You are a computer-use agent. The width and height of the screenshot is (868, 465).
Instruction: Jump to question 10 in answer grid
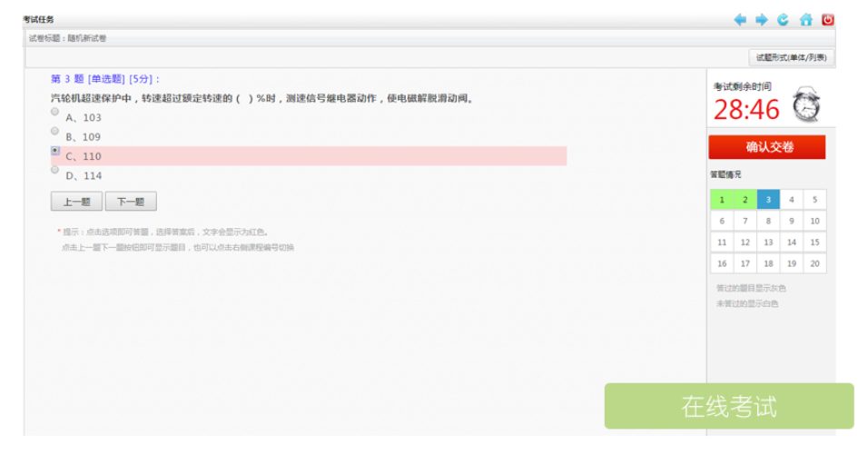tap(814, 221)
